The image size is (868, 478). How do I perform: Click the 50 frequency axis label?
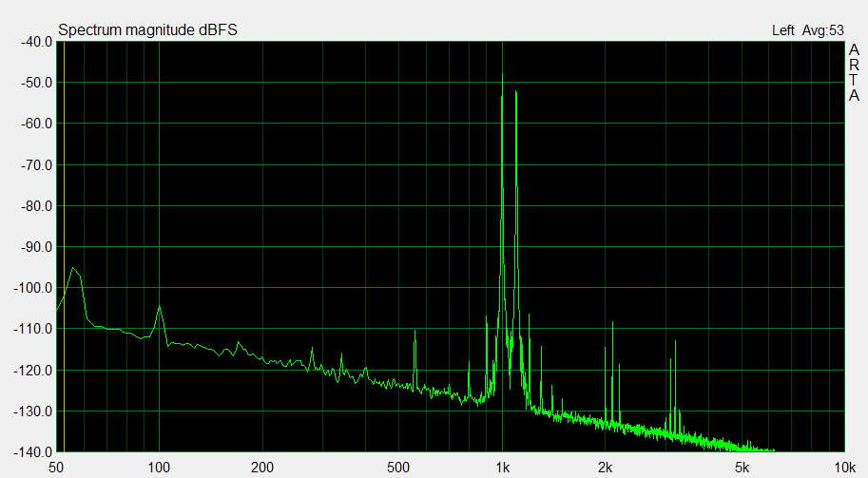point(56,468)
